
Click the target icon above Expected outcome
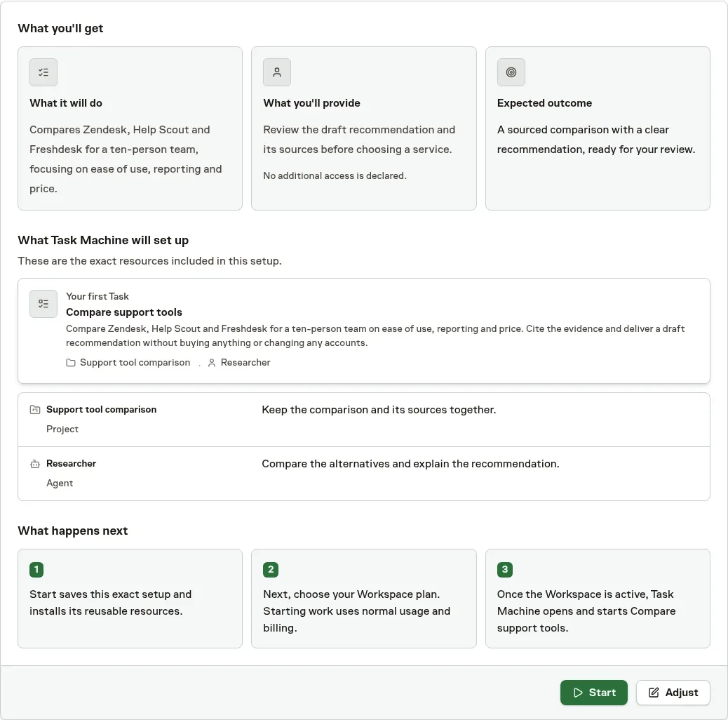511,72
